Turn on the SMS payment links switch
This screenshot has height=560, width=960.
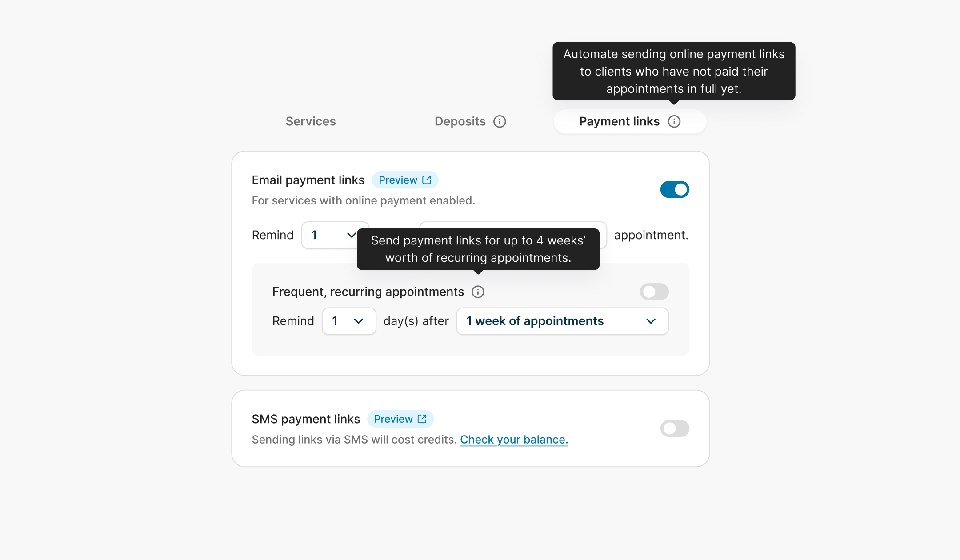[674, 429]
